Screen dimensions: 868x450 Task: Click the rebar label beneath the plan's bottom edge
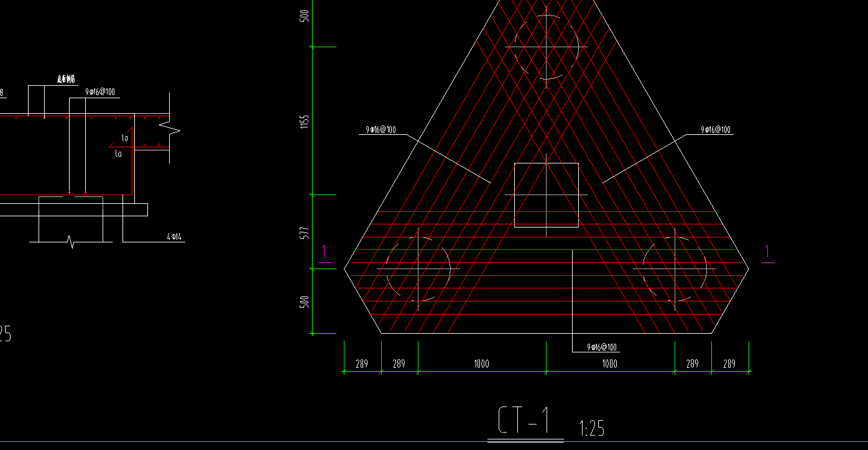[602, 347]
